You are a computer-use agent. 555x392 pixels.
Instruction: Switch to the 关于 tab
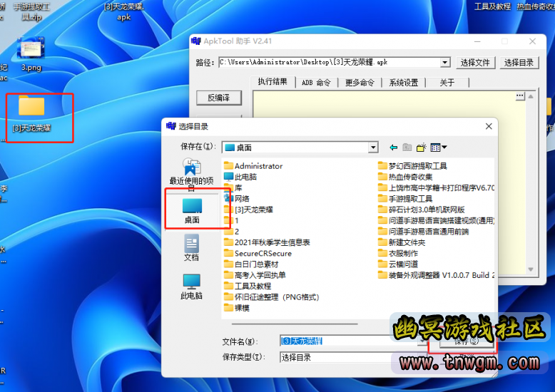(447, 83)
